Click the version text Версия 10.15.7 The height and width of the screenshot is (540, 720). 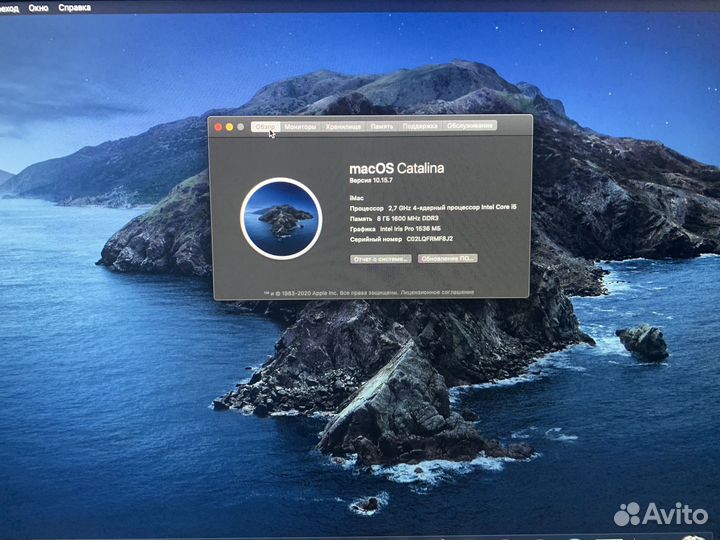tap(371, 180)
